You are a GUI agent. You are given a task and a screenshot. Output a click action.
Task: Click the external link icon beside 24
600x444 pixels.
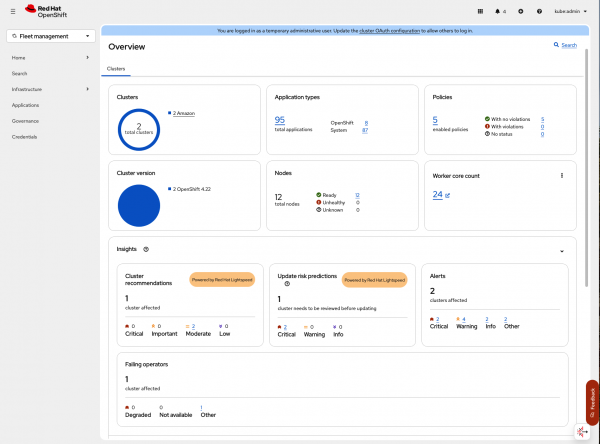pyautogui.click(x=447, y=196)
